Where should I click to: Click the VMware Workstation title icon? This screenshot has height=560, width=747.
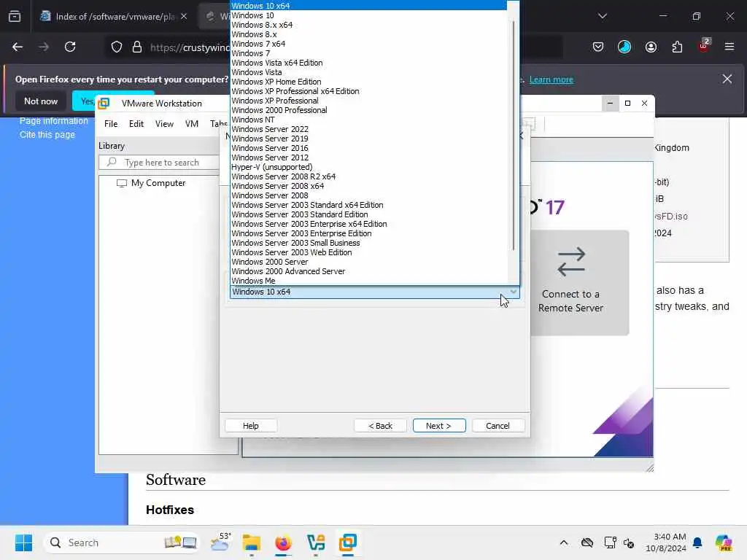104,104
